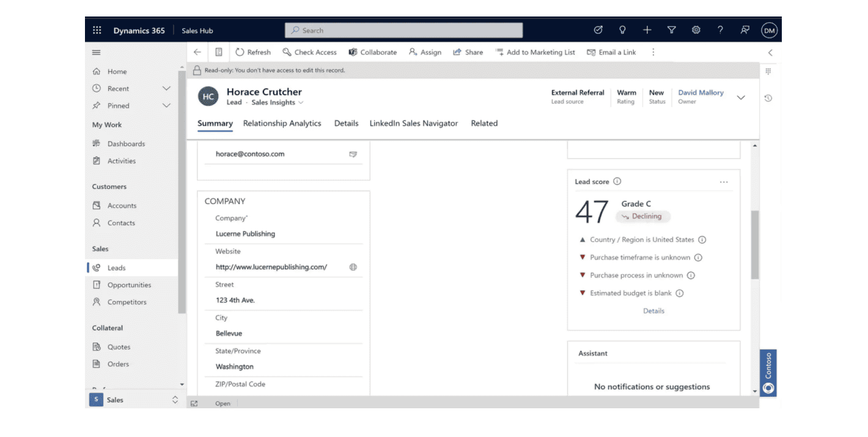Click the Refresh command
The width and height of the screenshot is (868, 437).
(x=253, y=53)
